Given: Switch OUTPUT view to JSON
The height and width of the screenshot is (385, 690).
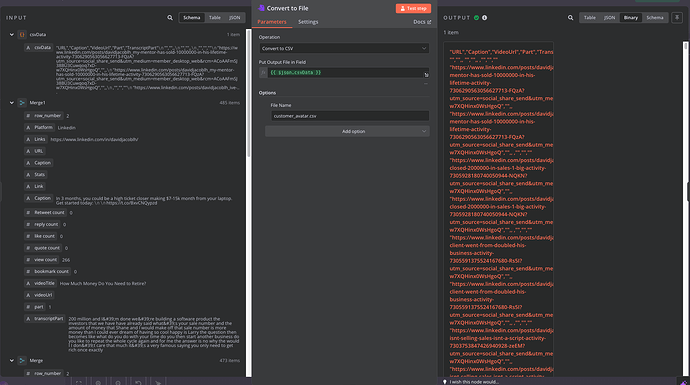Looking at the screenshot, I should (x=609, y=18).
